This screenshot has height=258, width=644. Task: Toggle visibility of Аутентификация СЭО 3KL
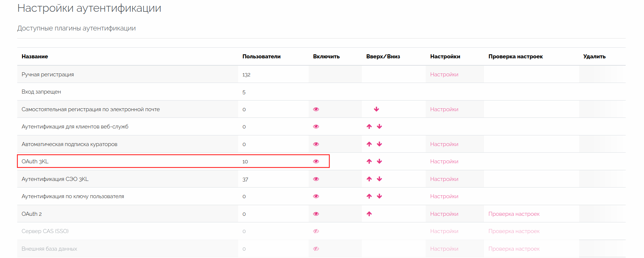click(316, 179)
